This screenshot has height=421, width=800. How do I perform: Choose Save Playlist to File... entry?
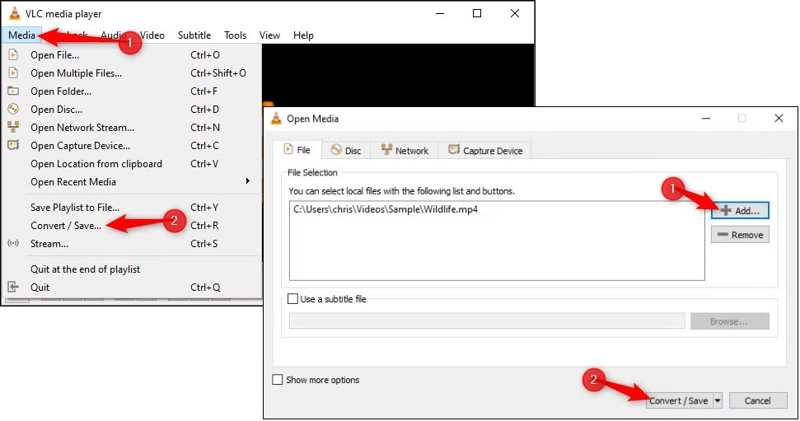[132, 207]
